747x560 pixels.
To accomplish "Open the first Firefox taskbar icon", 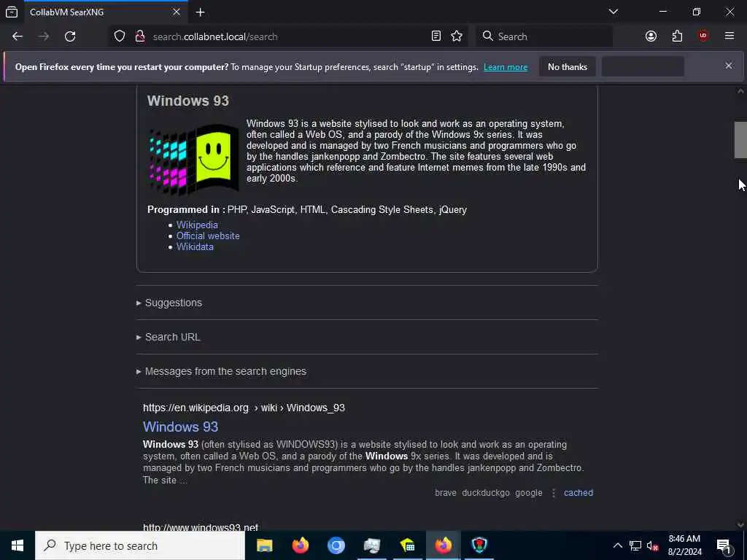I will click(300, 545).
